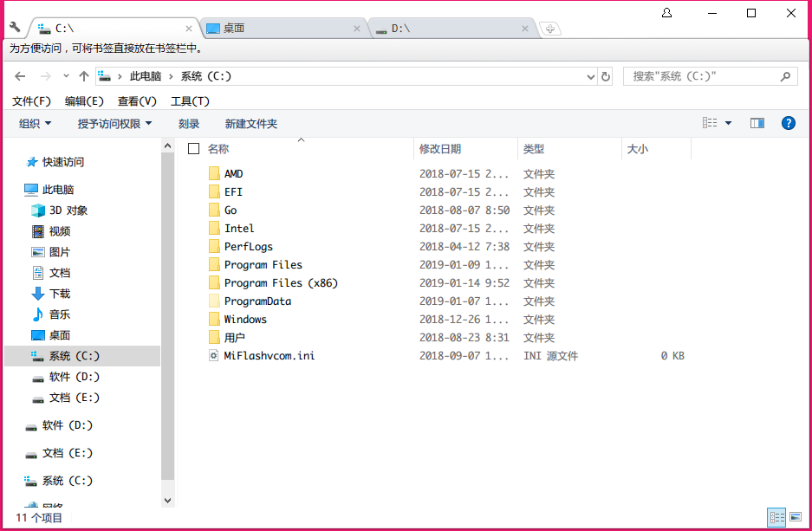Open the address bar history dropdown arrow
Viewport: 812px width, 531px height.
[592, 75]
